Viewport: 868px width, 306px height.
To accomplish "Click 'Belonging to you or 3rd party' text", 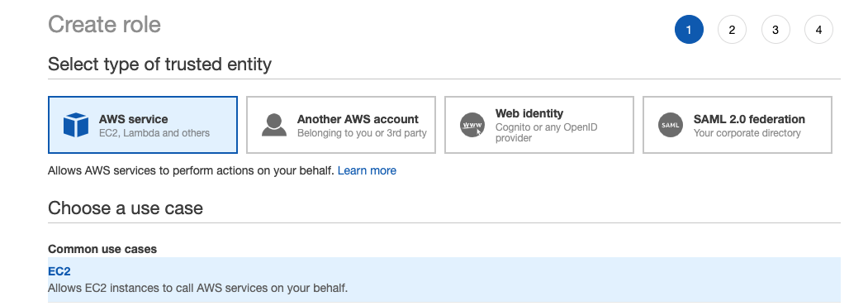I will [362, 133].
